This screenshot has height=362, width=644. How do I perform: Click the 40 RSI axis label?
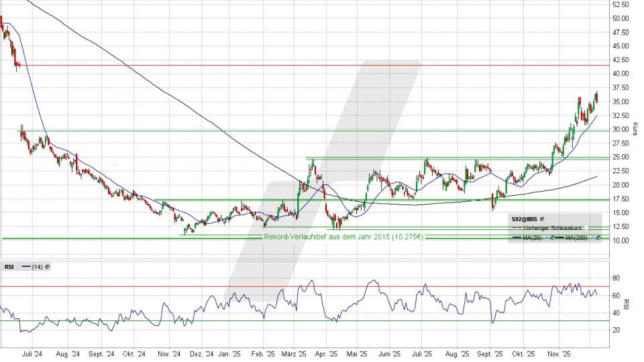616,313
